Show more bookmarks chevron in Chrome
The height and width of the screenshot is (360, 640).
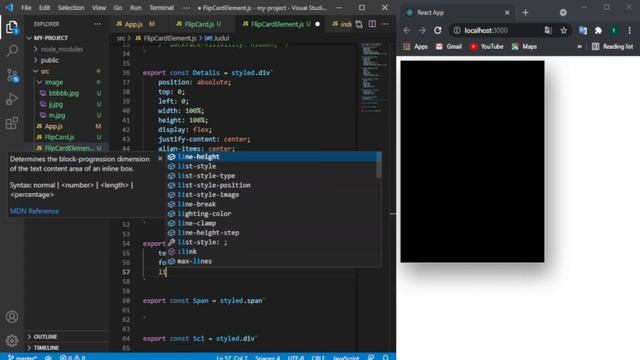coord(579,47)
